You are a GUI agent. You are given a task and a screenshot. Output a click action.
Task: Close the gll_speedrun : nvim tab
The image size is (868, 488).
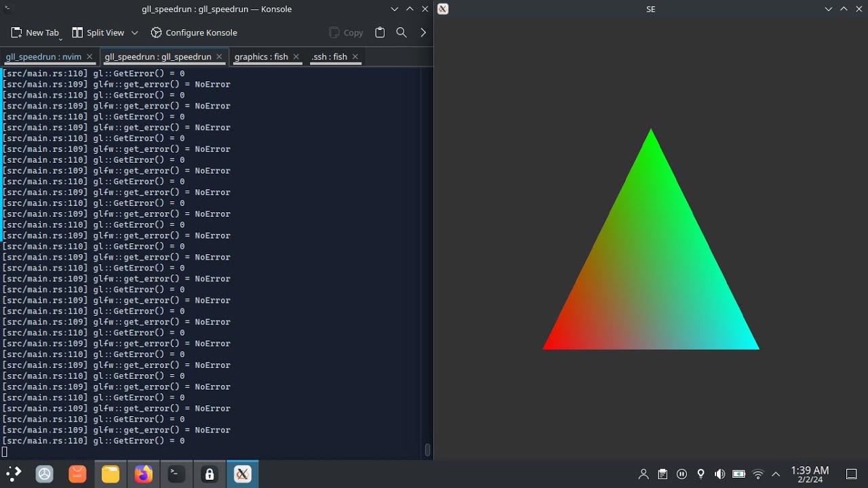pyautogui.click(x=90, y=57)
